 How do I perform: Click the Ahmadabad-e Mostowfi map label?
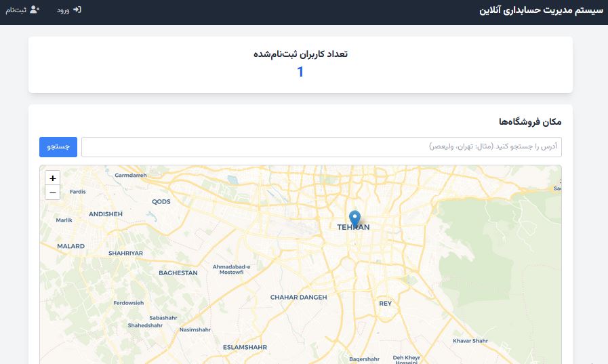coord(232,269)
